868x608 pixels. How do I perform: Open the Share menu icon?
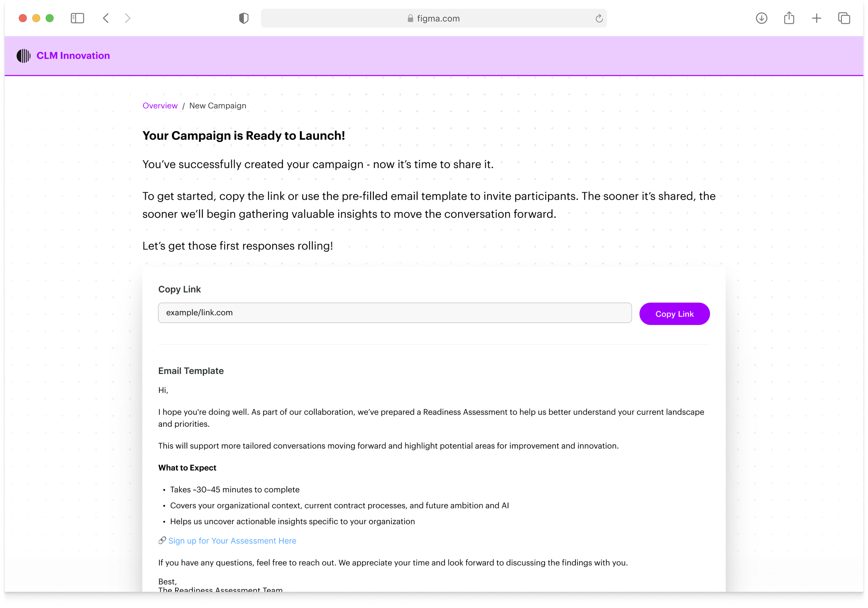(789, 18)
